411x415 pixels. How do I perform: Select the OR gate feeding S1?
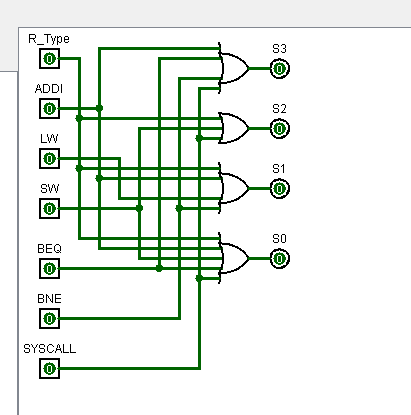coord(233,188)
